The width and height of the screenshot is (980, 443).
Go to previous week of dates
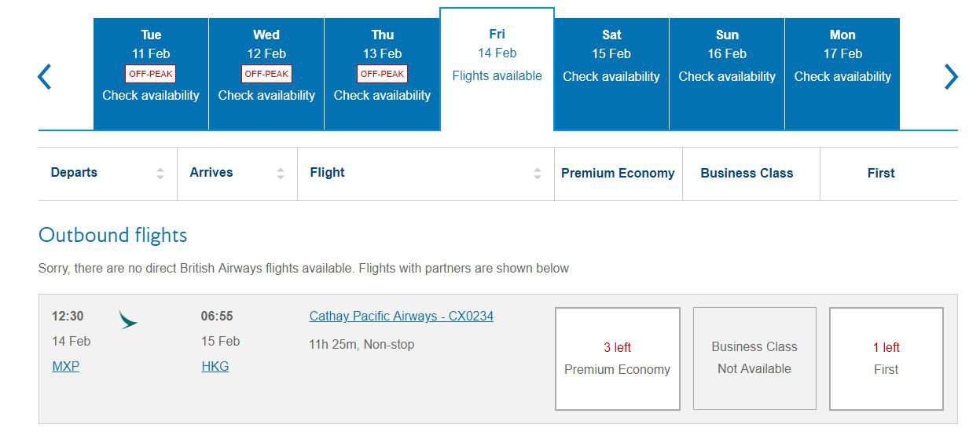(x=45, y=76)
